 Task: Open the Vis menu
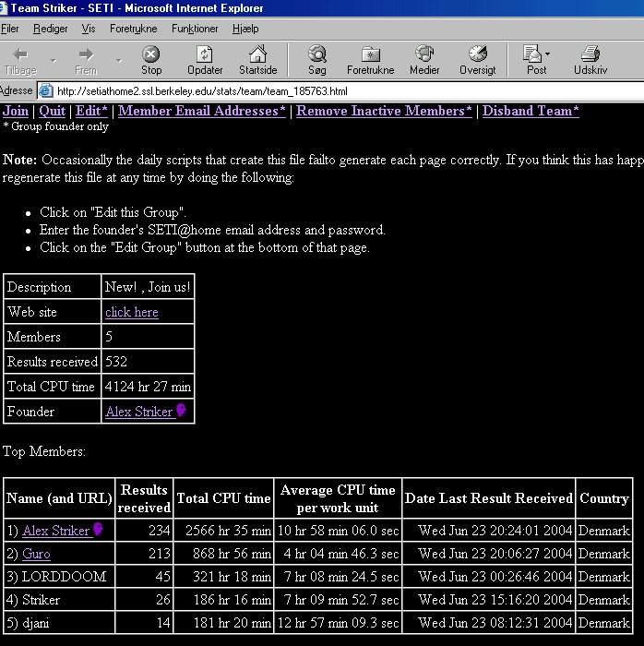tap(89, 29)
